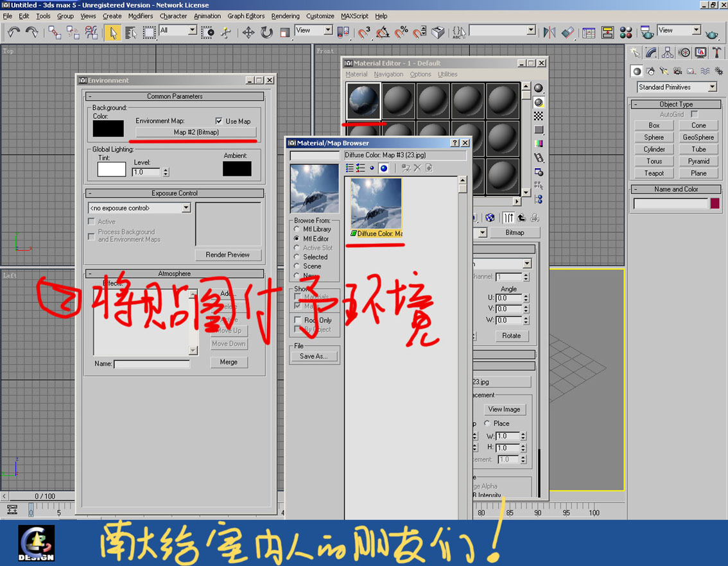Open the Standard Primitives dropdown

click(712, 87)
